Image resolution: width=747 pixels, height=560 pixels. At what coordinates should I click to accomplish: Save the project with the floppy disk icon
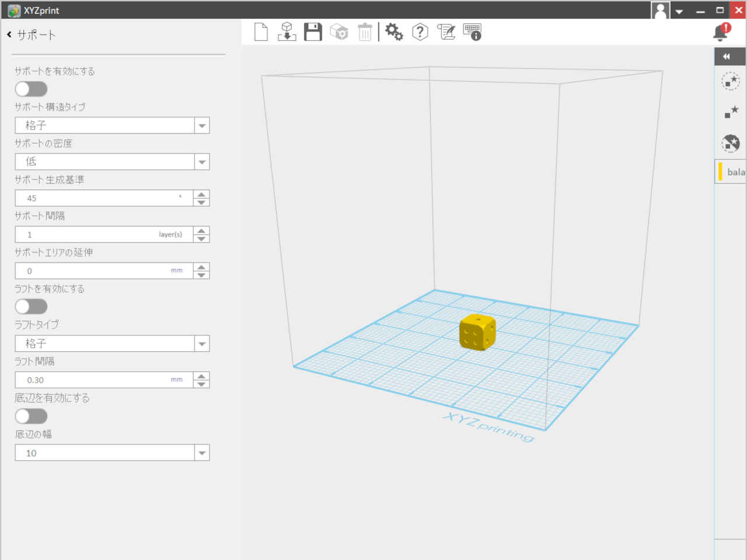point(313,32)
